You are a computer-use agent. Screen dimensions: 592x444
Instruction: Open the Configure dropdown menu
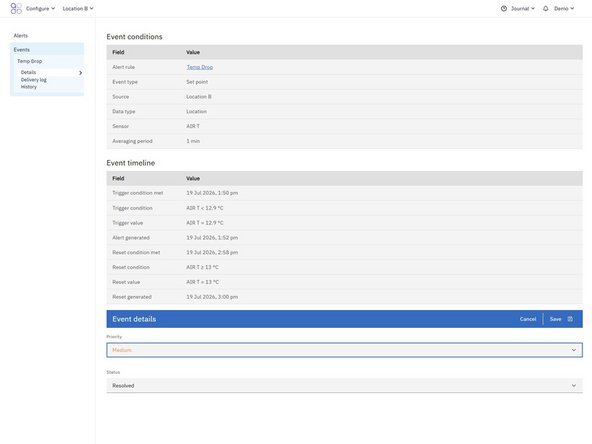[x=40, y=8]
